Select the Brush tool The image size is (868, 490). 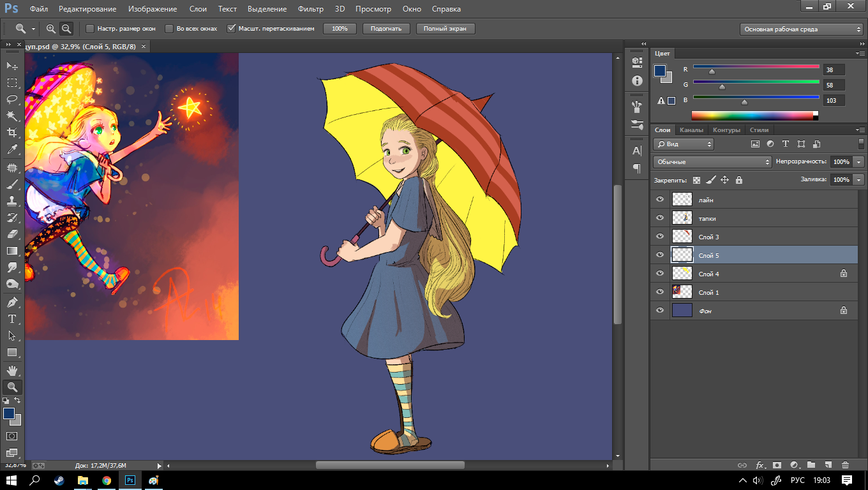point(12,184)
